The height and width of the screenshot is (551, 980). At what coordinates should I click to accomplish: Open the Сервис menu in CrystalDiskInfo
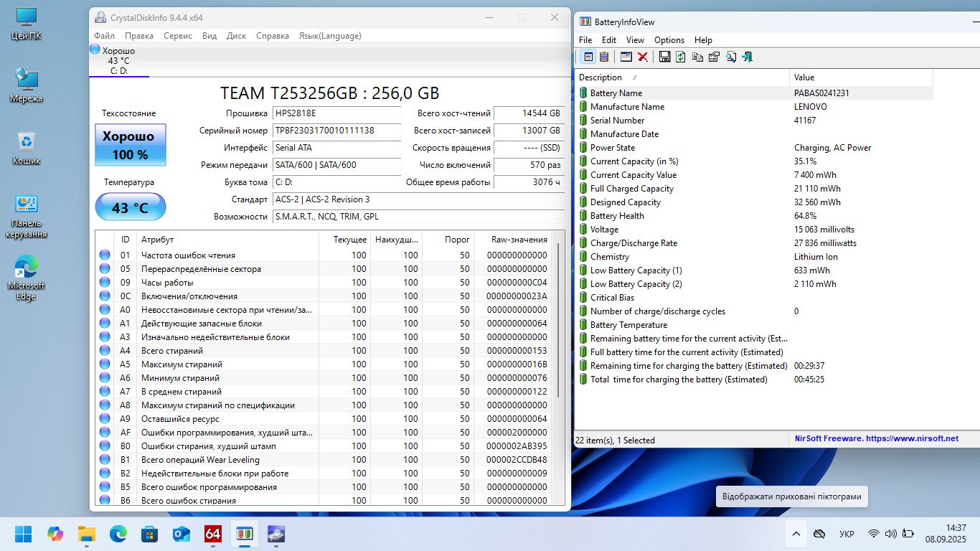pyautogui.click(x=178, y=36)
